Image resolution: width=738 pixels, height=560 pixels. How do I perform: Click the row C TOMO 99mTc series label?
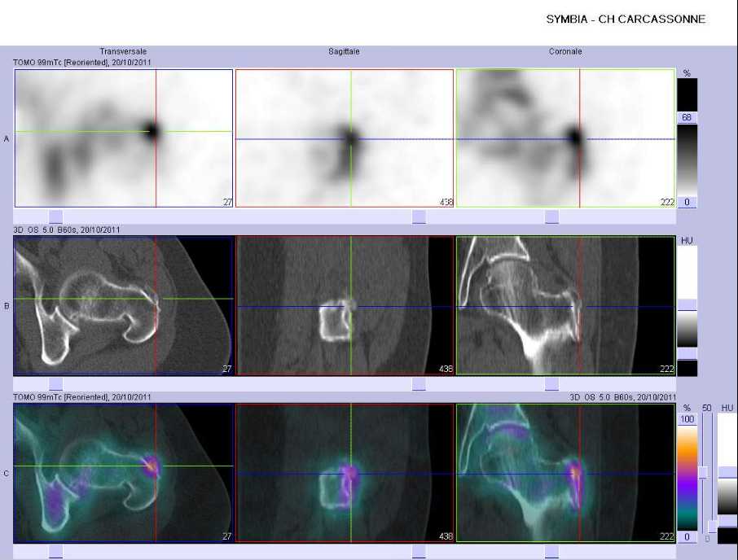(x=82, y=397)
